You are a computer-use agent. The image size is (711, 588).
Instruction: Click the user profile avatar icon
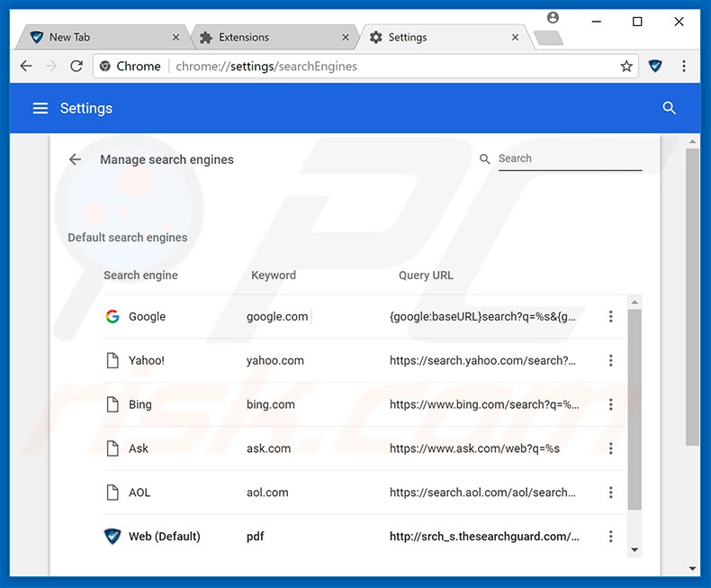(x=553, y=18)
